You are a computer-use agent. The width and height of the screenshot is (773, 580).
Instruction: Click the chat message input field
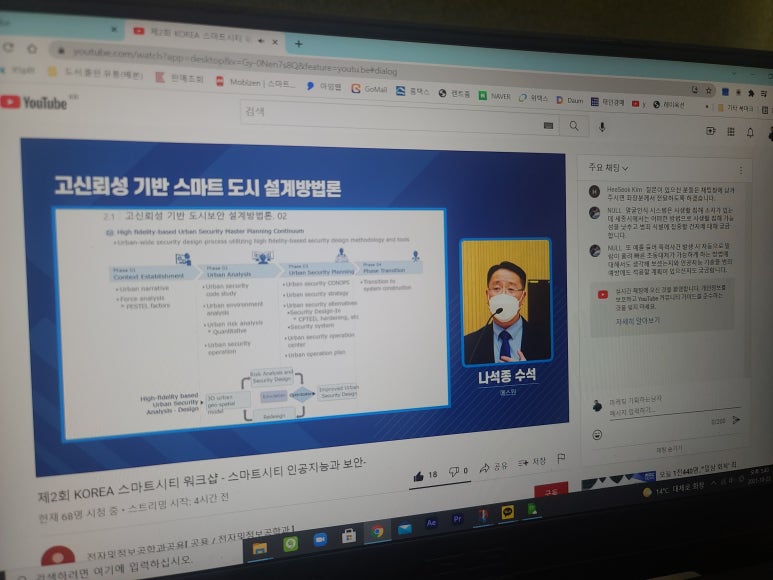pos(673,410)
